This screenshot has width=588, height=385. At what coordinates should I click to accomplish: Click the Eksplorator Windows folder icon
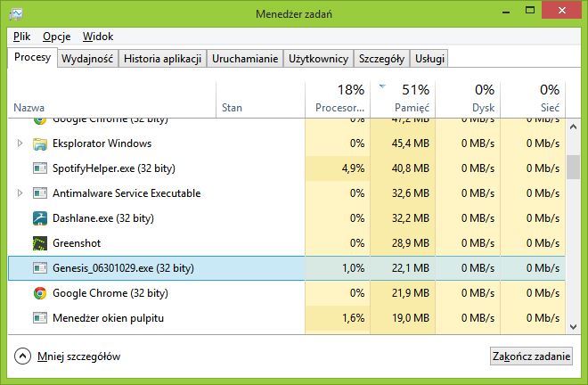(40, 143)
